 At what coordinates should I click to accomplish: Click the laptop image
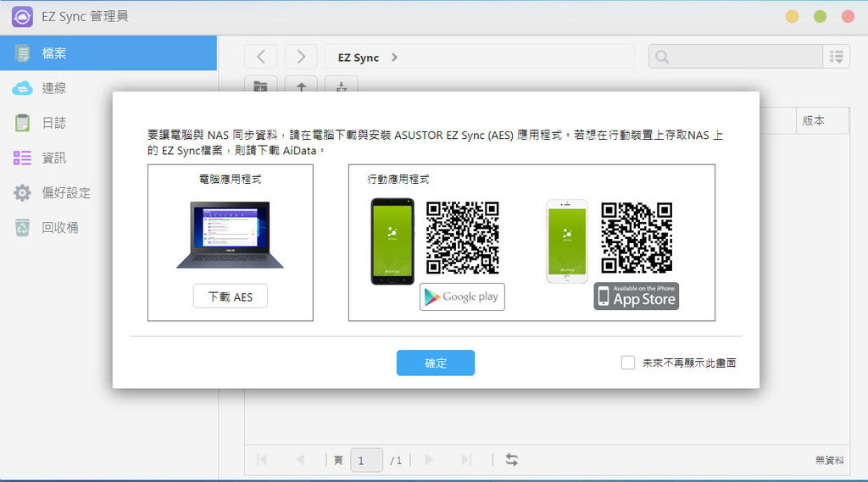230,235
